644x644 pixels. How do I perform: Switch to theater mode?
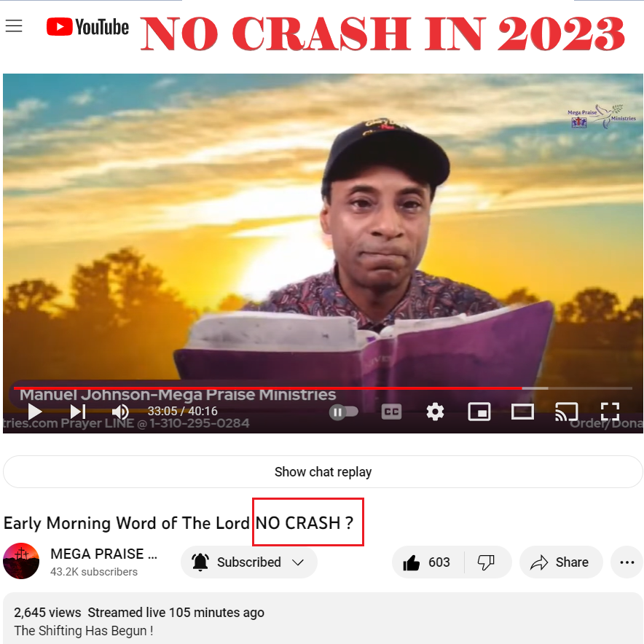point(522,412)
